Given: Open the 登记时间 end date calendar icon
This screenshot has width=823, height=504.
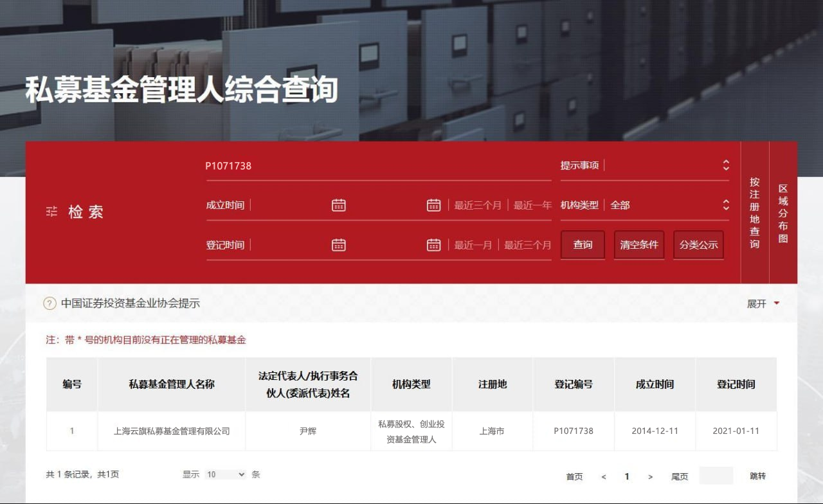Looking at the screenshot, I should click(x=434, y=245).
